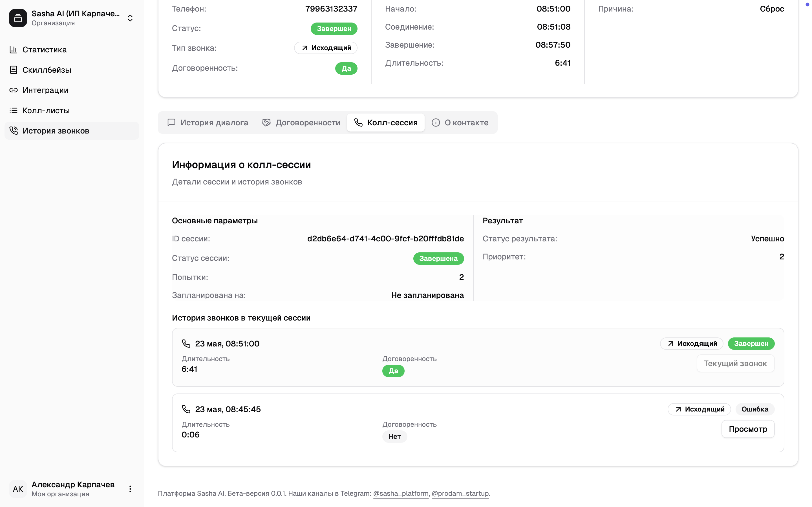
Task: Click the Текущий звонок button
Action: tap(735, 363)
